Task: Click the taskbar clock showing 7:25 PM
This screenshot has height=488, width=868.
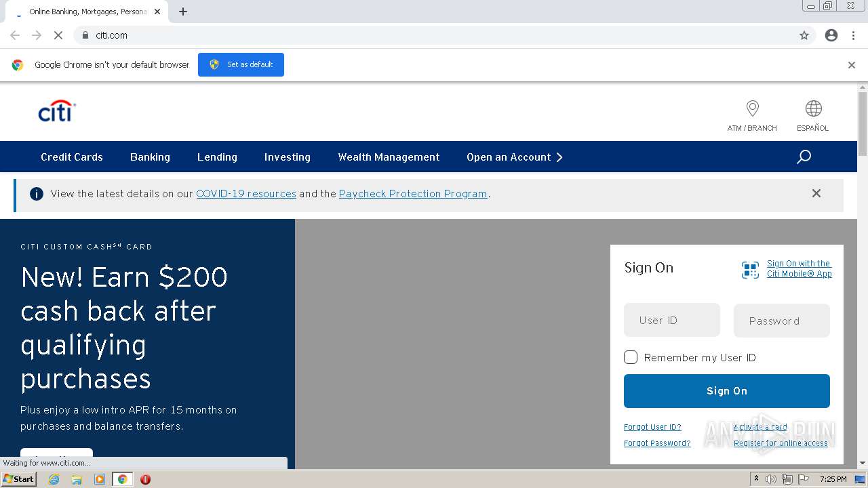Action: click(x=833, y=479)
